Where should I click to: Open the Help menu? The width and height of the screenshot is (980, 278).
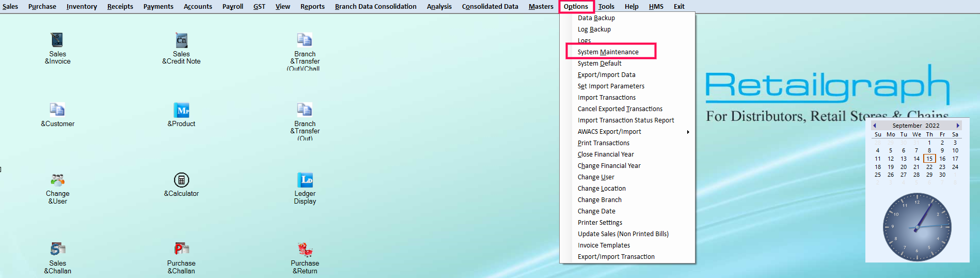[631, 7]
